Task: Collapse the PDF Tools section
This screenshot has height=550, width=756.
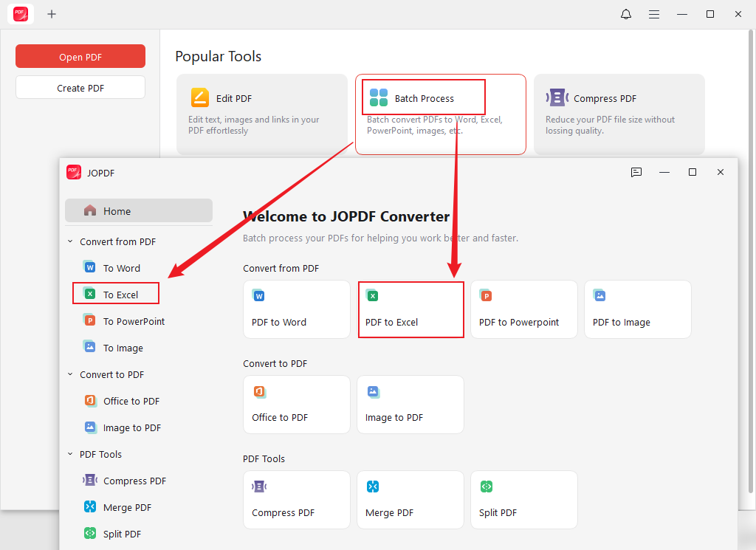Action: click(70, 454)
